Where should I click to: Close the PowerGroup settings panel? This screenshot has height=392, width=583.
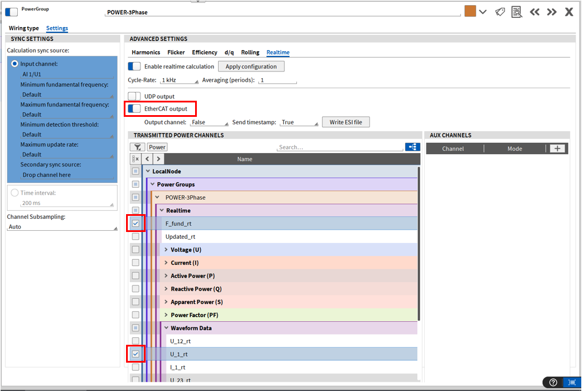[x=569, y=12]
